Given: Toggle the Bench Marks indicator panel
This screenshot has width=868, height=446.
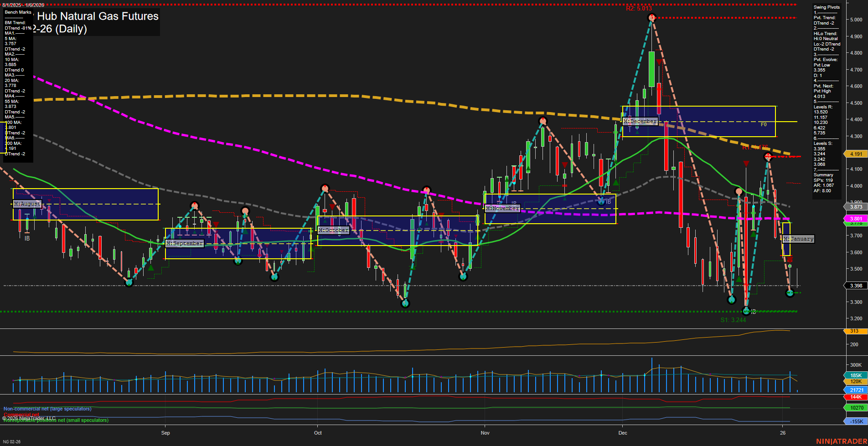Looking at the screenshot, I should tap(18, 12).
